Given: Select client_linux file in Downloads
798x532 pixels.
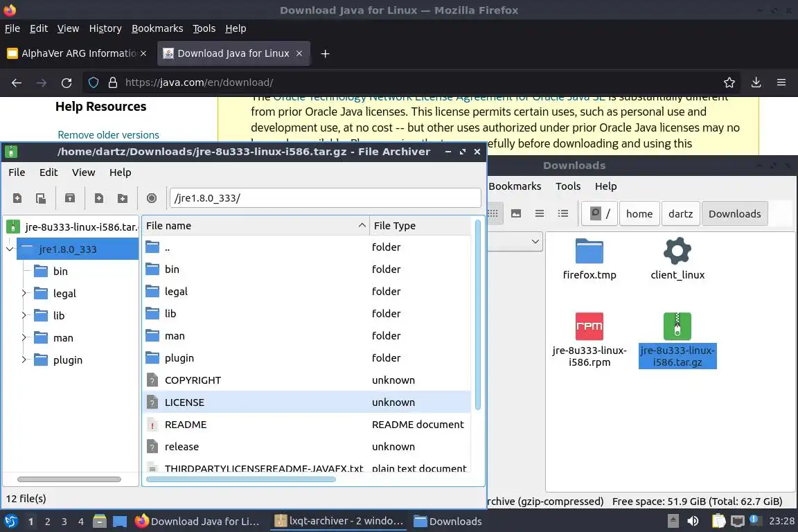Looking at the screenshot, I should click(677, 259).
